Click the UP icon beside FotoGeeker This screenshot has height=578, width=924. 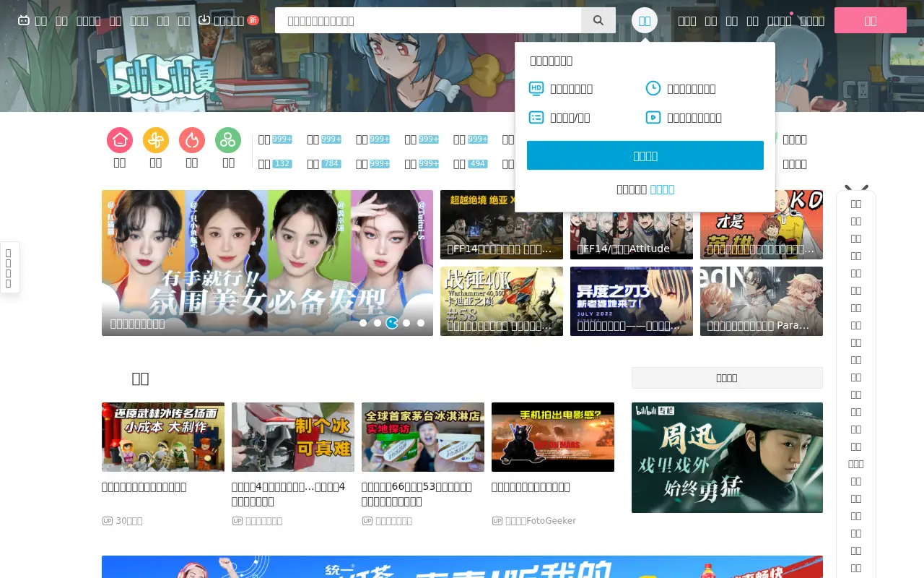[497, 521]
